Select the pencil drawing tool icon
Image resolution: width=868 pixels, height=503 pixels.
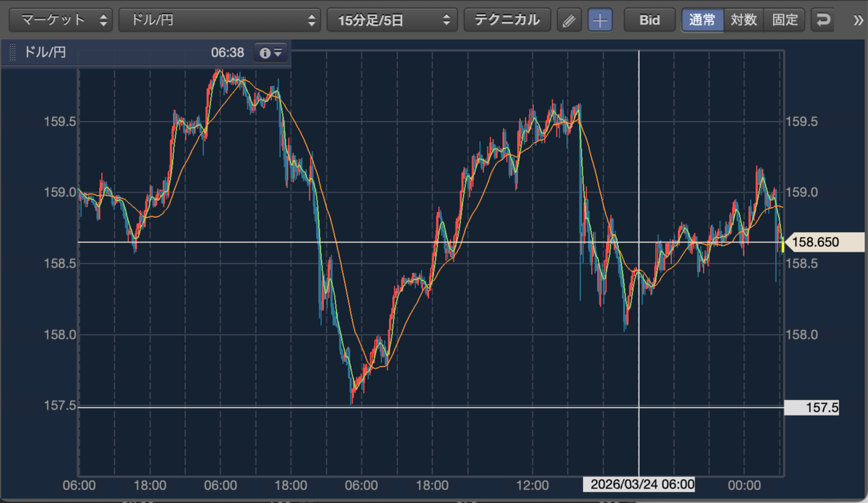[570, 20]
